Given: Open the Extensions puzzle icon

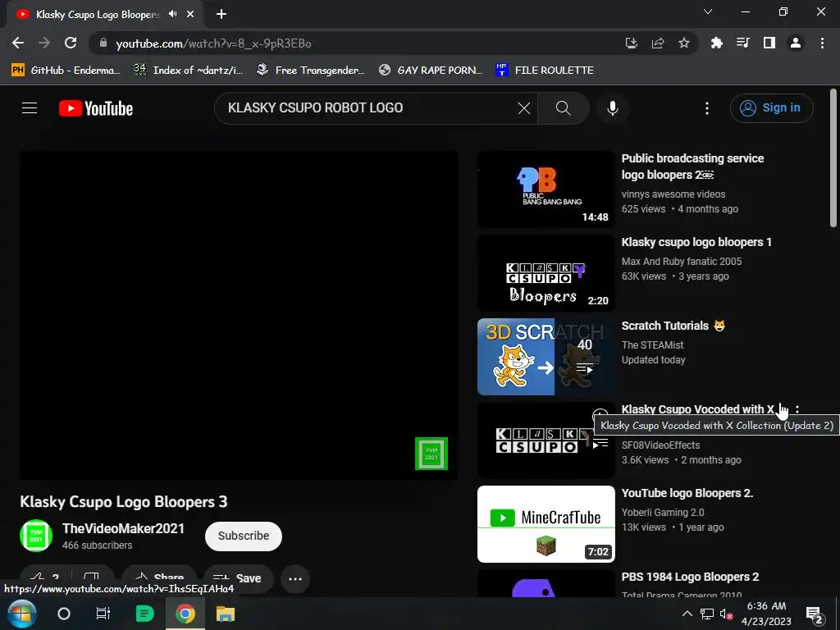Looking at the screenshot, I should [716, 43].
